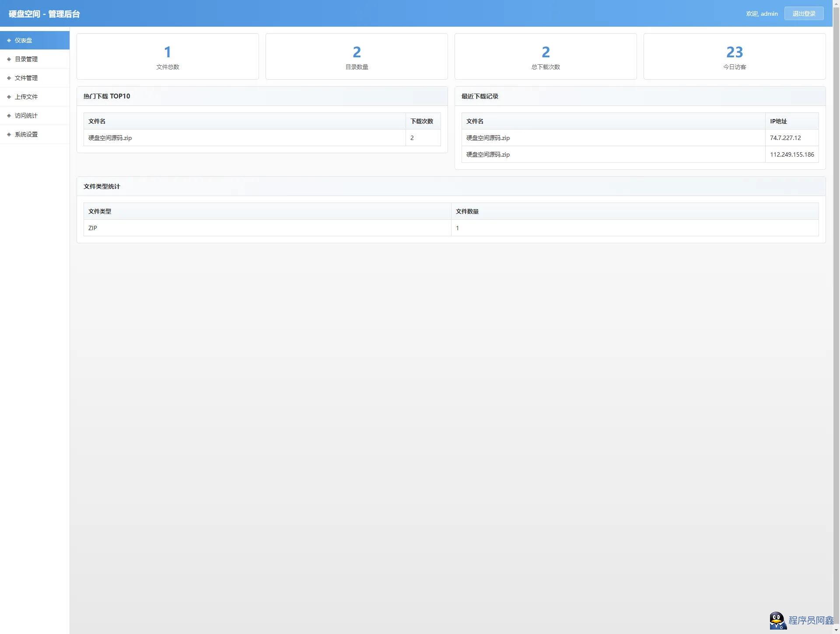Click the diamond icon beside 访问统计
This screenshot has height=634, width=840.
point(9,116)
